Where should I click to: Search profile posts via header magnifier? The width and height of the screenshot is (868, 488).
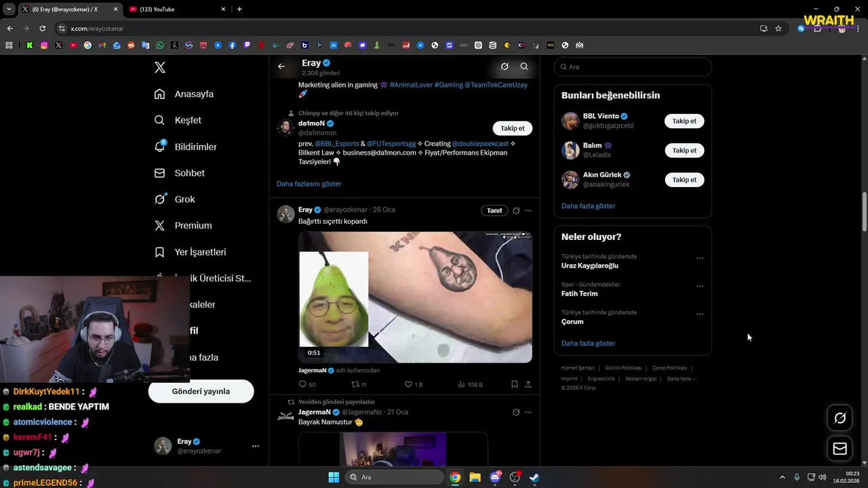point(524,66)
